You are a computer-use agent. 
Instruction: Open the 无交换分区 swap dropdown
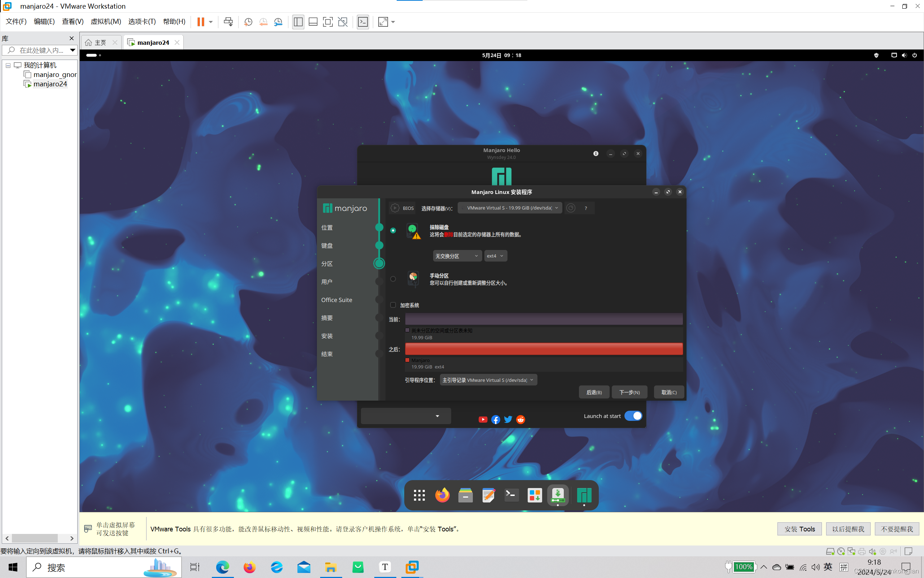[457, 256]
